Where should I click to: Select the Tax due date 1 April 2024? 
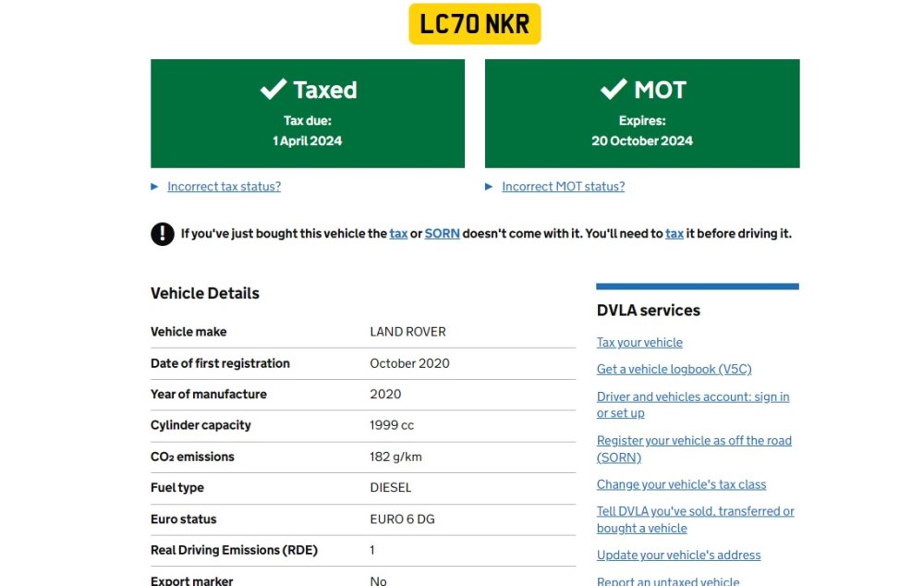[307, 140]
